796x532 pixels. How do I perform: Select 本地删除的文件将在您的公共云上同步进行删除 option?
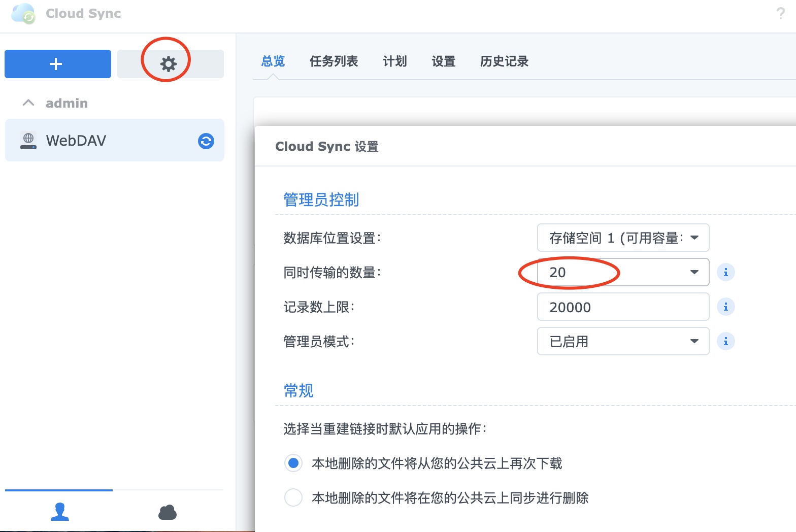[x=293, y=497]
